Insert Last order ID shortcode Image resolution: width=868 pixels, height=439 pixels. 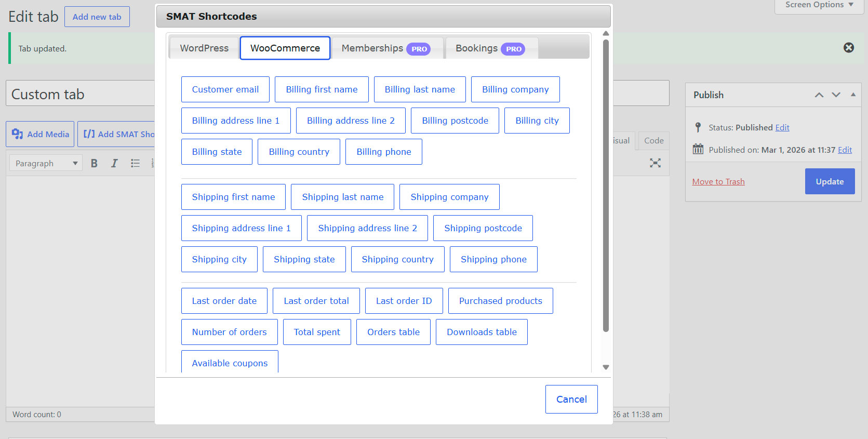coord(404,301)
